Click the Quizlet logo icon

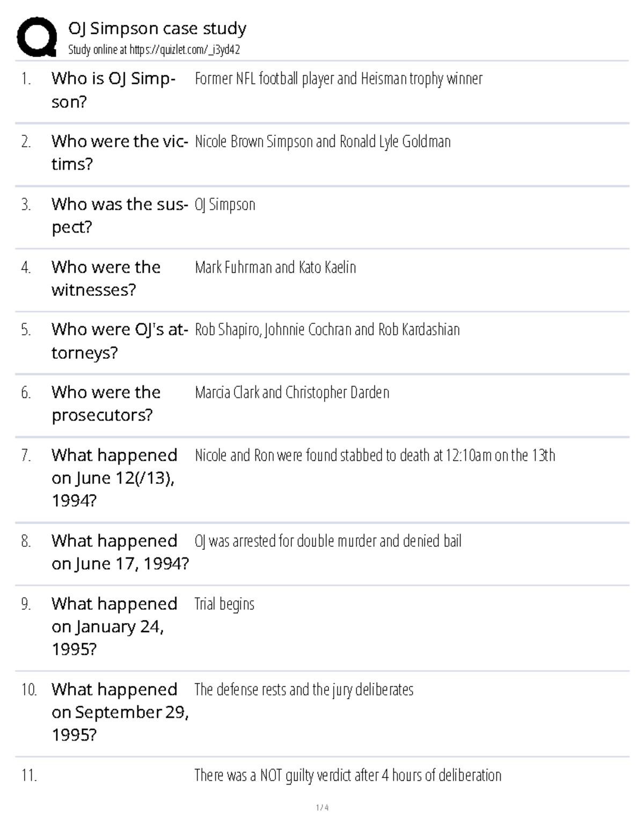(37, 37)
